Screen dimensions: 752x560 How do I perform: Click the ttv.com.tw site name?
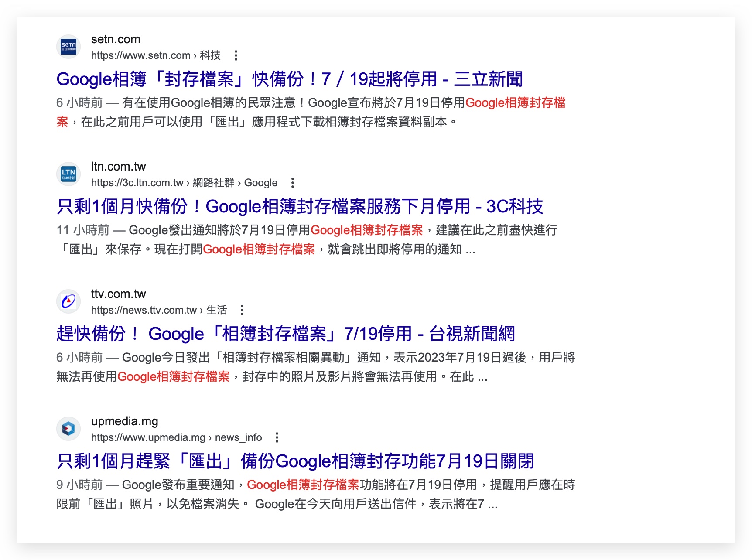click(118, 294)
